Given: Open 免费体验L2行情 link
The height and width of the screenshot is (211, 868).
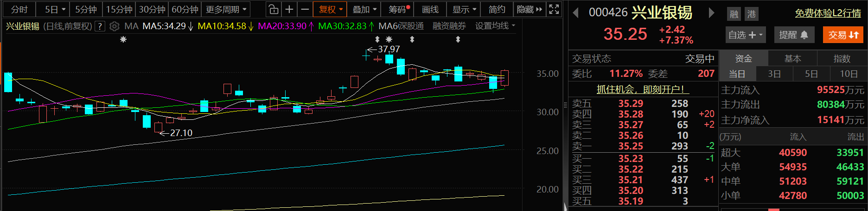Looking at the screenshot, I should pyautogui.click(x=828, y=13).
